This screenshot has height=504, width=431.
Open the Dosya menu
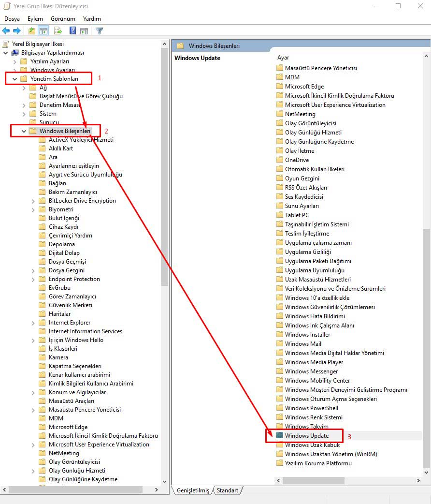tap(12, 19)
